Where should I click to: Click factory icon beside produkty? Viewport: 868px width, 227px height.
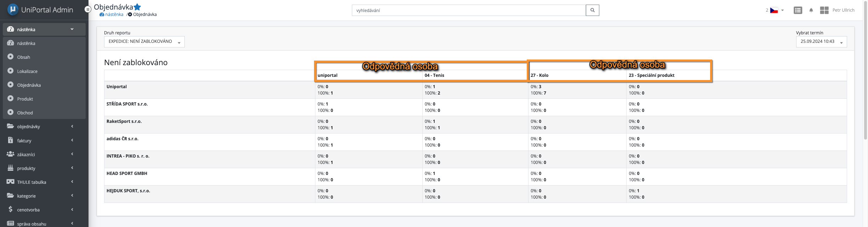(11, 168)
